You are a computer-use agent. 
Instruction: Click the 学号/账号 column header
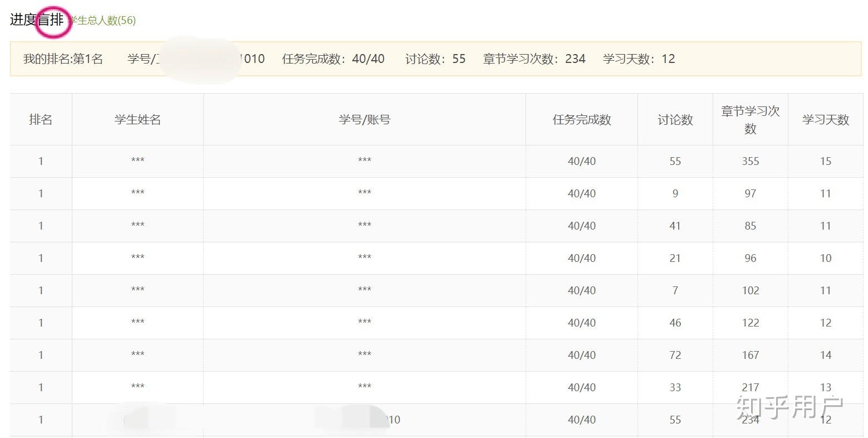coord(364,119)
